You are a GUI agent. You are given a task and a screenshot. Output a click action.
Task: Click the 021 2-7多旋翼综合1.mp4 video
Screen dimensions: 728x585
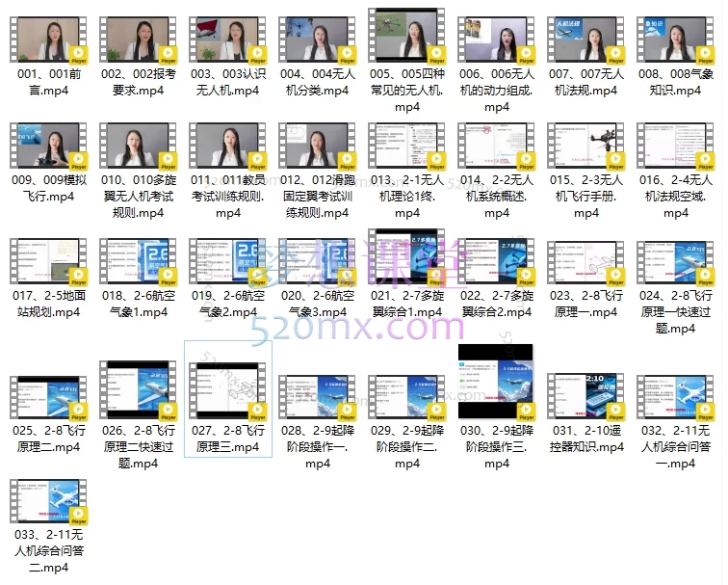coord(406,260)
